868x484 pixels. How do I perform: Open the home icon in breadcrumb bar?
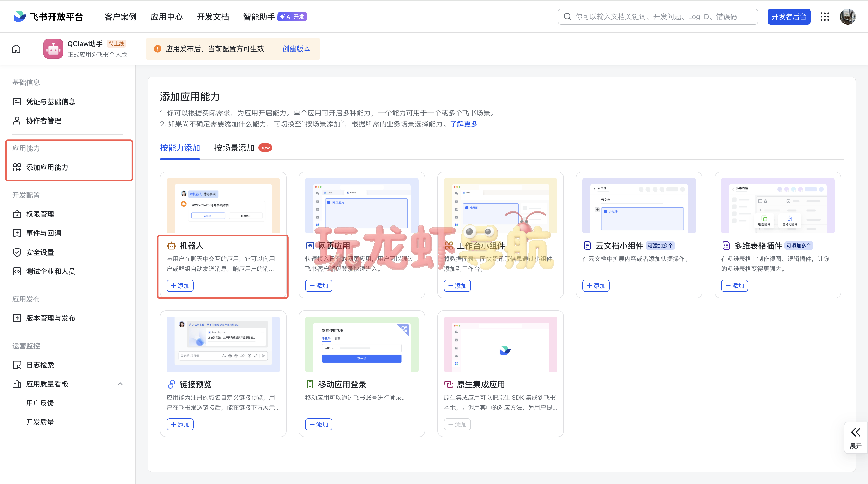(16, 49)
